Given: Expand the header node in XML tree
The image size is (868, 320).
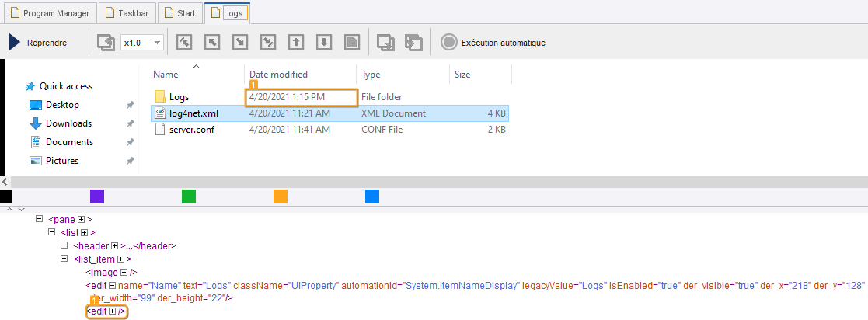Looking at the screenshot, I should pyautogui.click(x=64, y=246).
